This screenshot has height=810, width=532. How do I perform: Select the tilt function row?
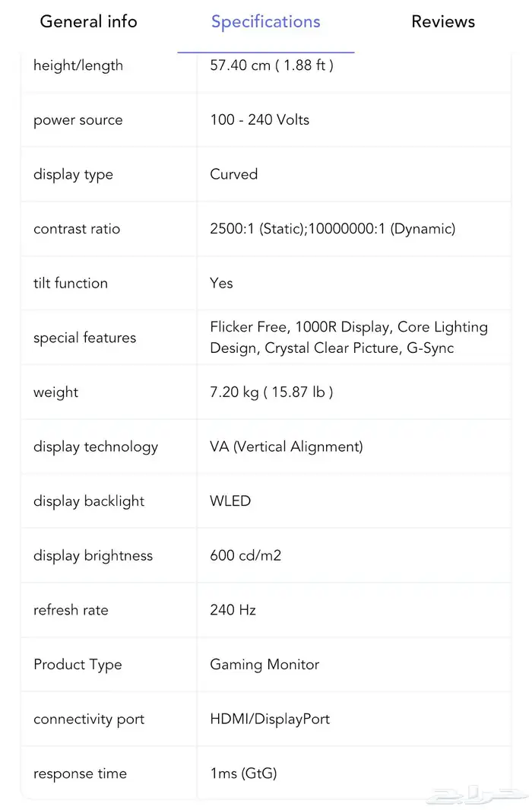(71, 283)
